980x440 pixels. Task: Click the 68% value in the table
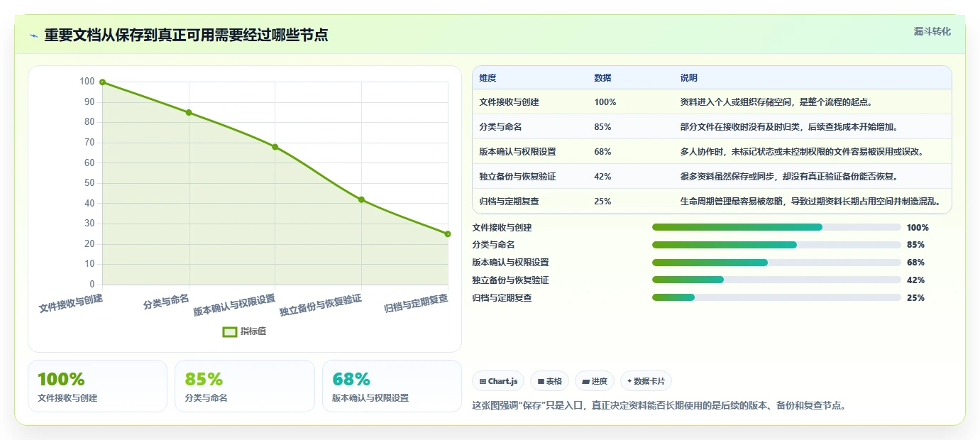(602, 152)
